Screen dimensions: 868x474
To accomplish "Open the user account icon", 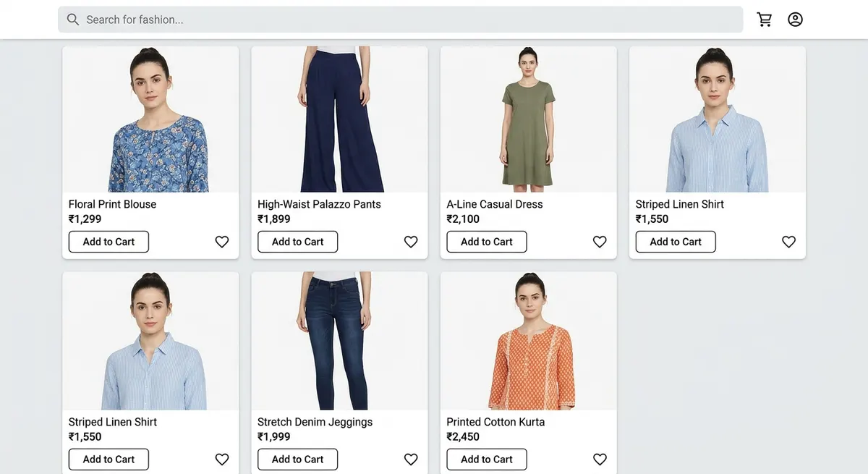I will (794, 19).
